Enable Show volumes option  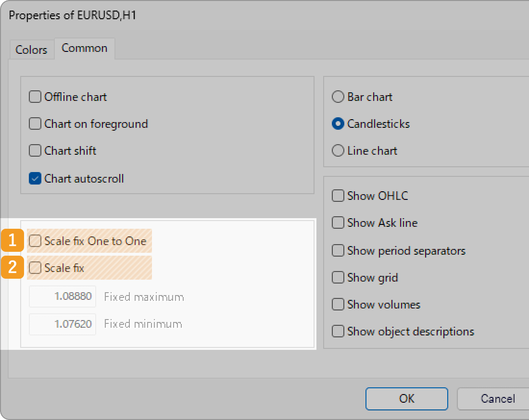coord(339,305)
